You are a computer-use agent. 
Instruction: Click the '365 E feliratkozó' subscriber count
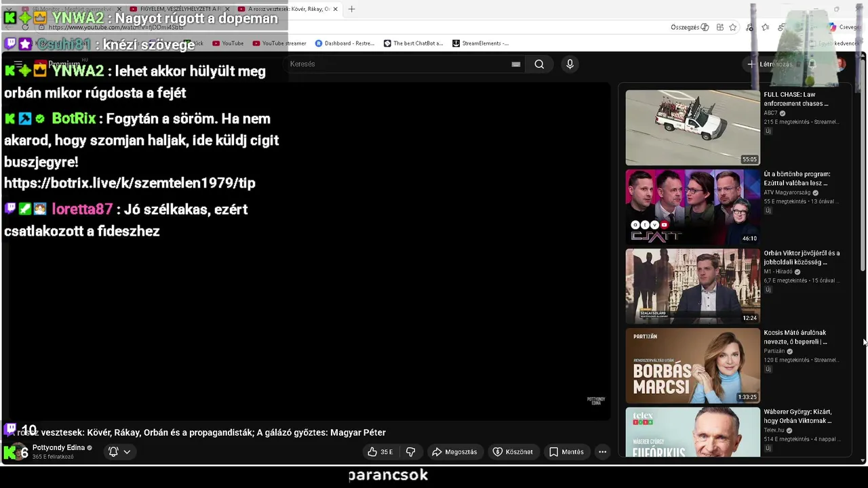53,457
